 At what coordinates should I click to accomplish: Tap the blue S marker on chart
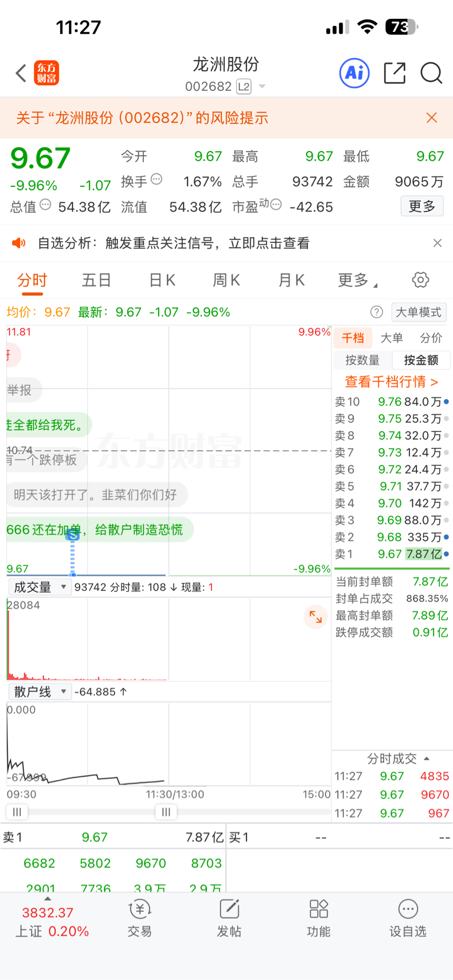pyautogui.click(x=73, y=535)
